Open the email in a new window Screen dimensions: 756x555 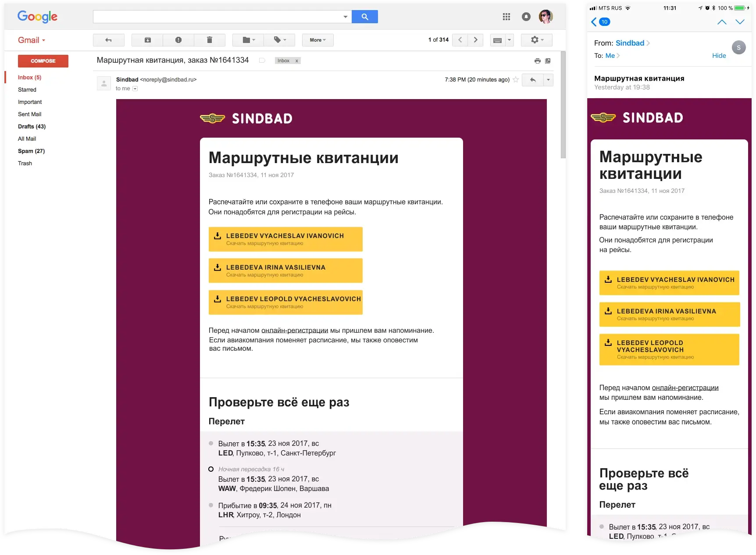[548, 61]
